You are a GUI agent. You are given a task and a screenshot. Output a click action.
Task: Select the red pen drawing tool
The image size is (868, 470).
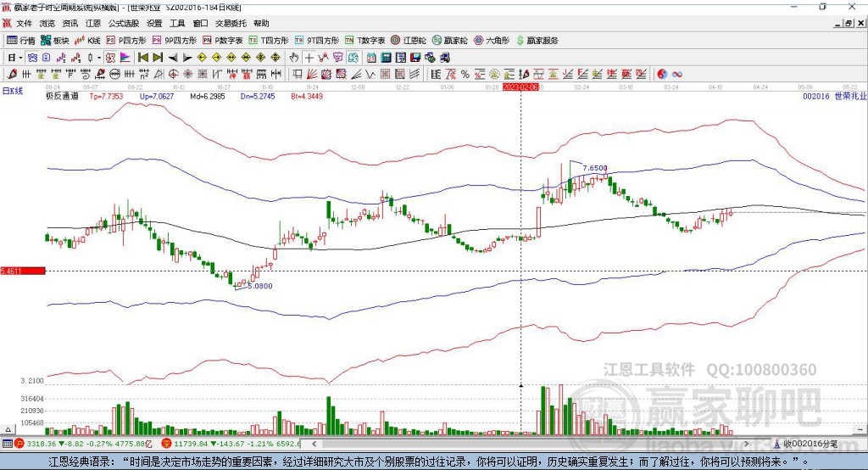(12, 75)
